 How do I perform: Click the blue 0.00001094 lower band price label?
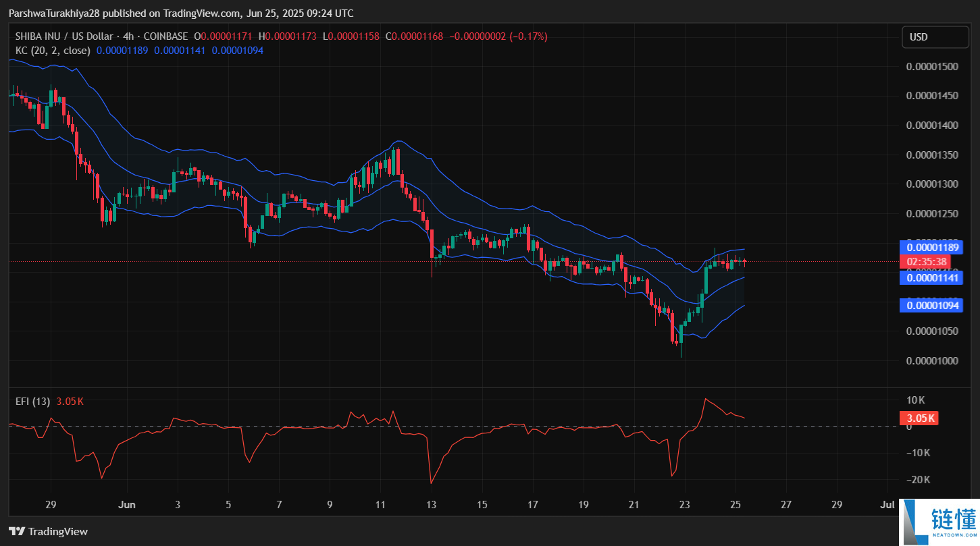click(x=931, y=305)
